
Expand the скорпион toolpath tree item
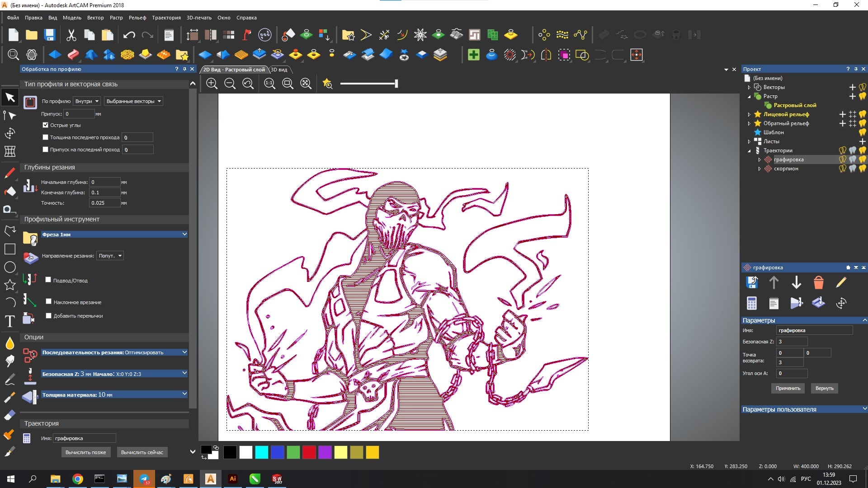coord(759,169)
